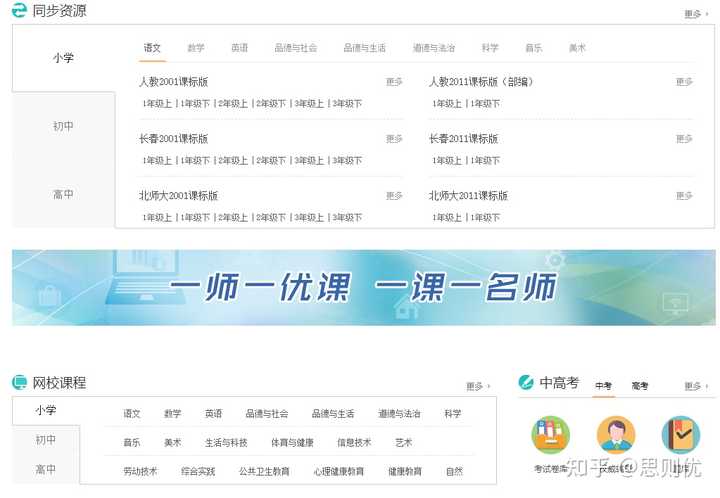
Task: Click the 一师一优课 一课一名师 banner
Action: [x=364, y=288]
